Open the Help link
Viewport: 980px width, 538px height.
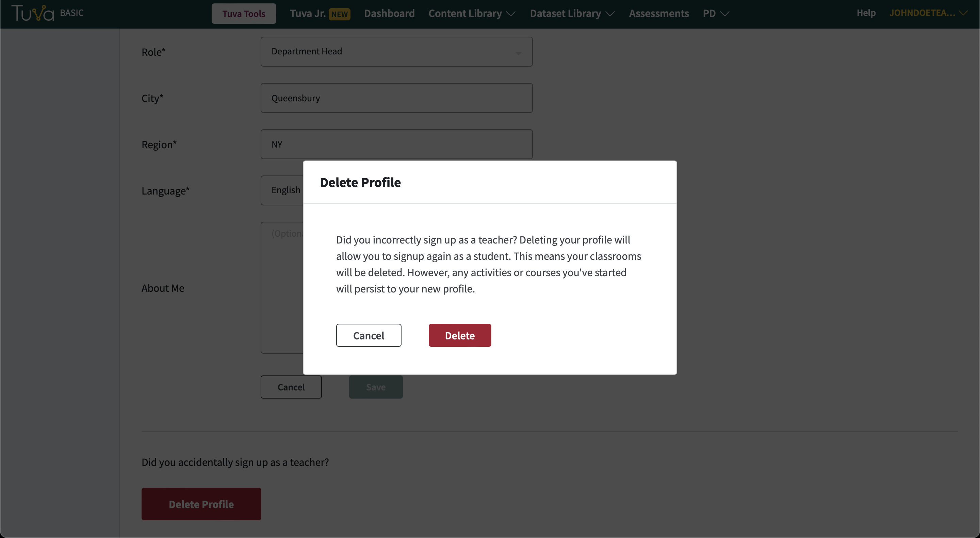866,13
